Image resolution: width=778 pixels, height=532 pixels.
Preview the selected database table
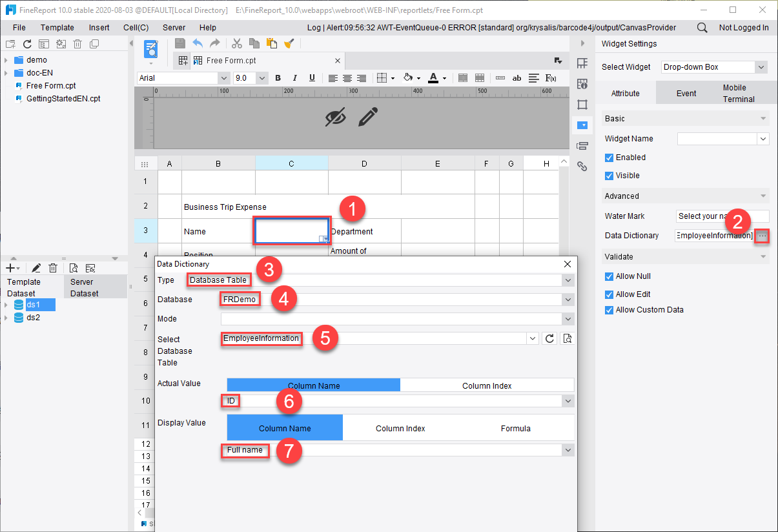(567, 338)
